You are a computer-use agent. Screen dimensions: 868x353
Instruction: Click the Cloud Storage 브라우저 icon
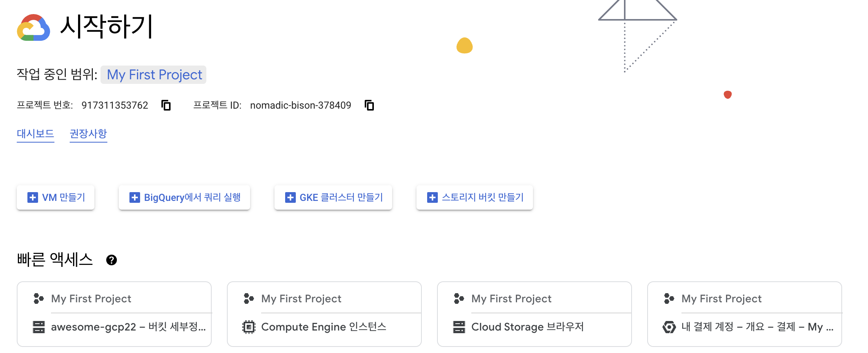click(459, 327)
